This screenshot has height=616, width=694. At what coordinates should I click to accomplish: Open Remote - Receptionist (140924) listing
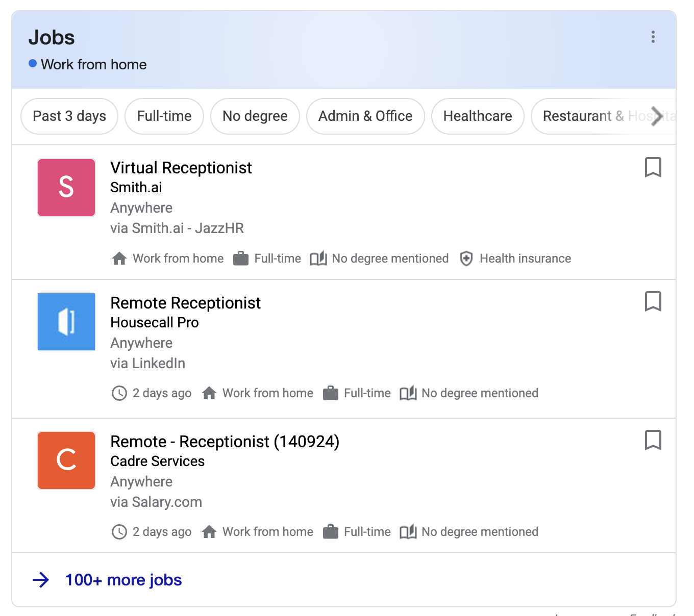pyautogui.click(x=225, y=442)
